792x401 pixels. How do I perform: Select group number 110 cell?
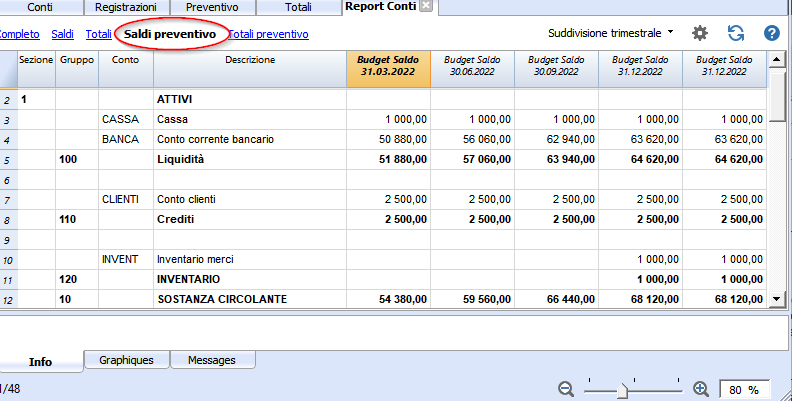[x=77, y=219]
